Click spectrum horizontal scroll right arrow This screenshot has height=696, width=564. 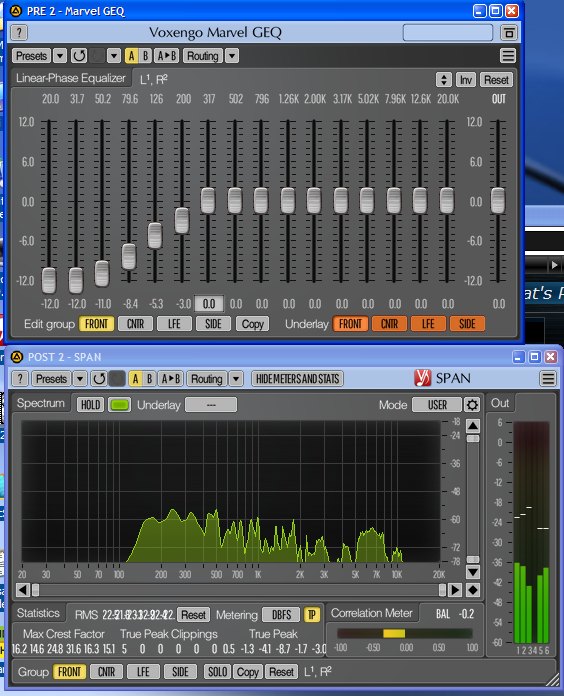coord(455,590)
